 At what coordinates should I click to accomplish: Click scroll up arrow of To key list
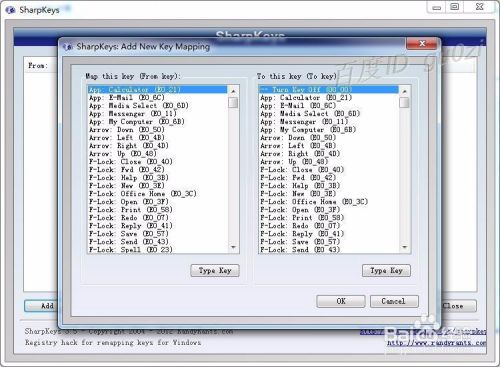pos(404,91)
